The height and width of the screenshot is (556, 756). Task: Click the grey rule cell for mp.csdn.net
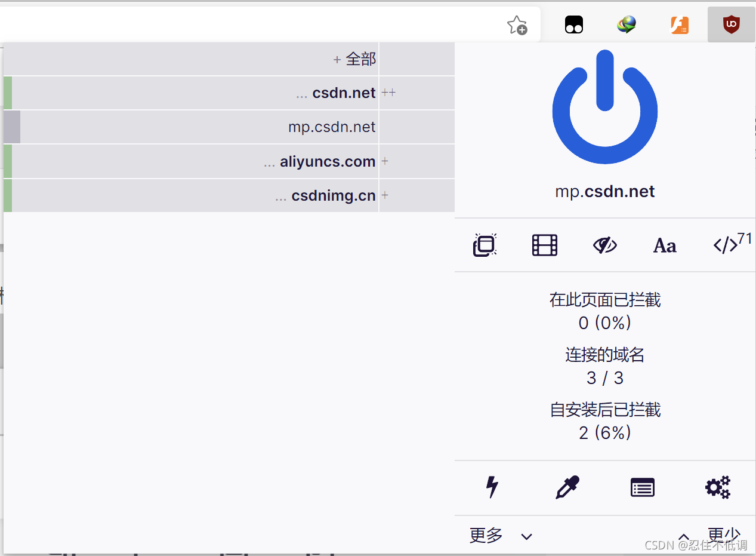(x=12, y=127)
